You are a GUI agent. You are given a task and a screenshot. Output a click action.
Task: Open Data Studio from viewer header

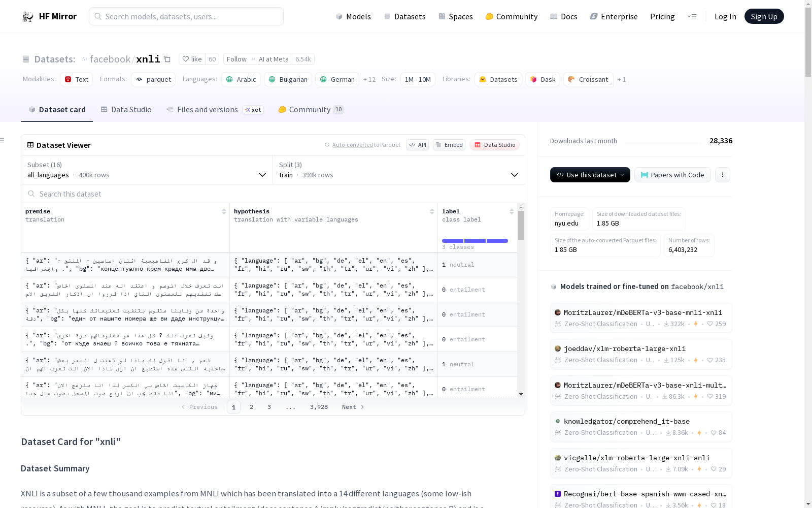coord(495,145)
